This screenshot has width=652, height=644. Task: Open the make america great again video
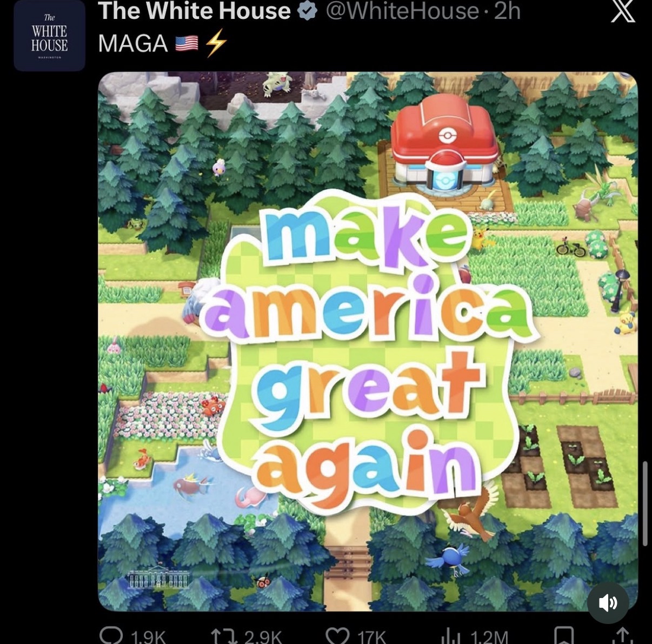click(x=368, y=341)
